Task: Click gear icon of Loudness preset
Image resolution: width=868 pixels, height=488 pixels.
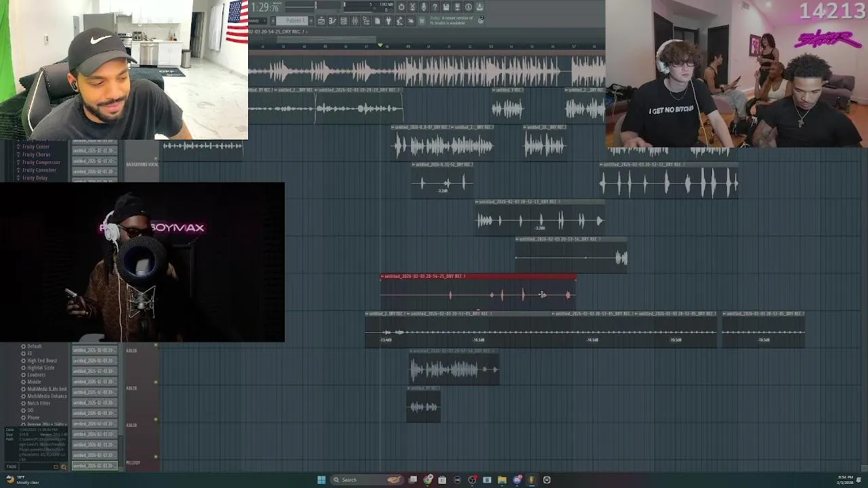Action: 23,375
